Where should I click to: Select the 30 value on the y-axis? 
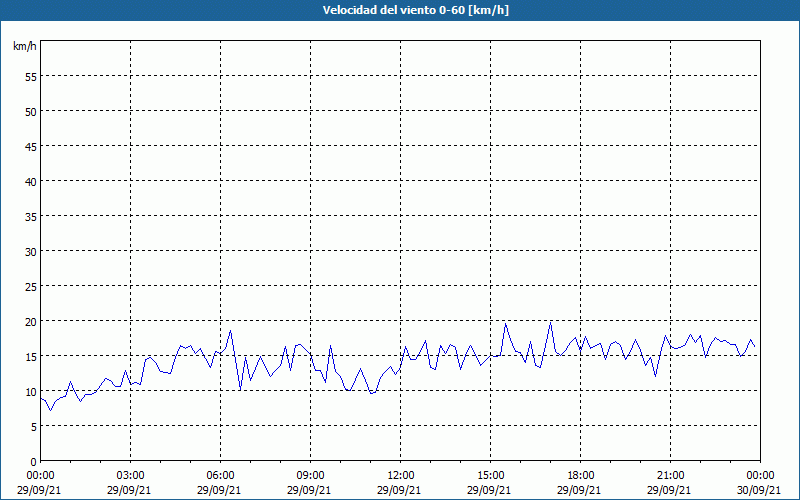(31, 252)
